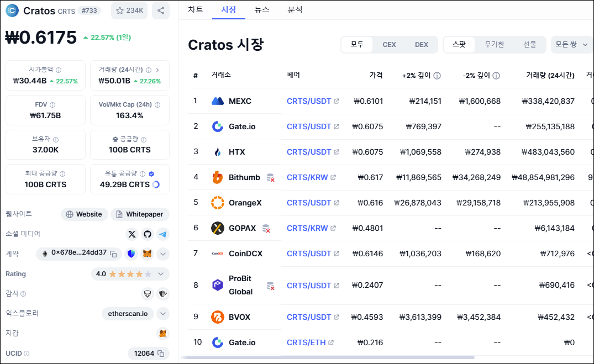The image size is (594, 364).
Task: Open MEXC CRTS/USDT pair link
Action: [x=313, y=101]
